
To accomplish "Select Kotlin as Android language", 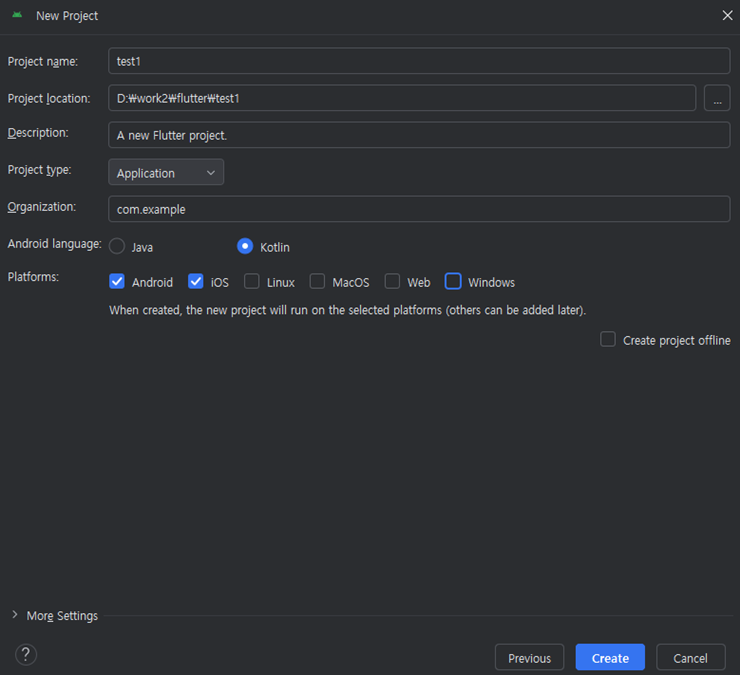I will [245, 246].
